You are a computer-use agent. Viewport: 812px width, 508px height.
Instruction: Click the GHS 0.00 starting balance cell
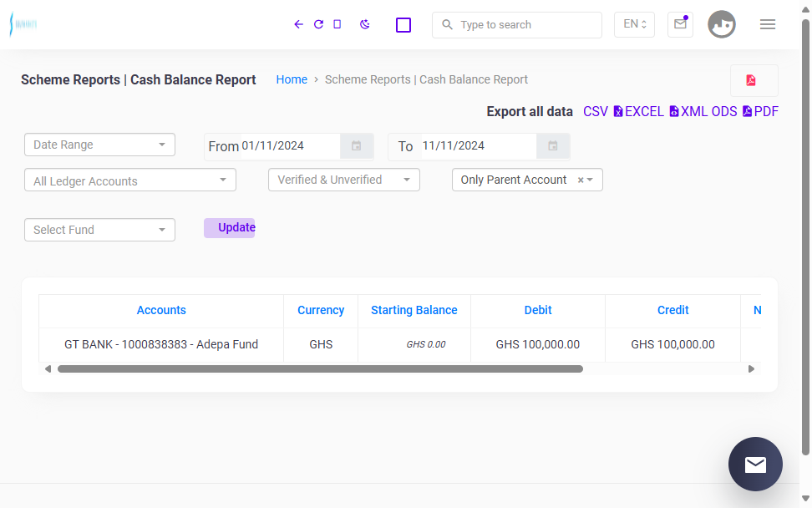click(414, 344)
